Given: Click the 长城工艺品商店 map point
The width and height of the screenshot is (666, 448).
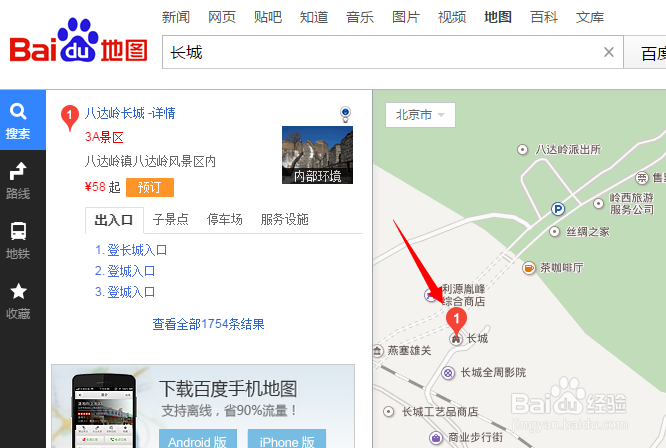Looking at the screenshot, I should click(x=388, y=411).
